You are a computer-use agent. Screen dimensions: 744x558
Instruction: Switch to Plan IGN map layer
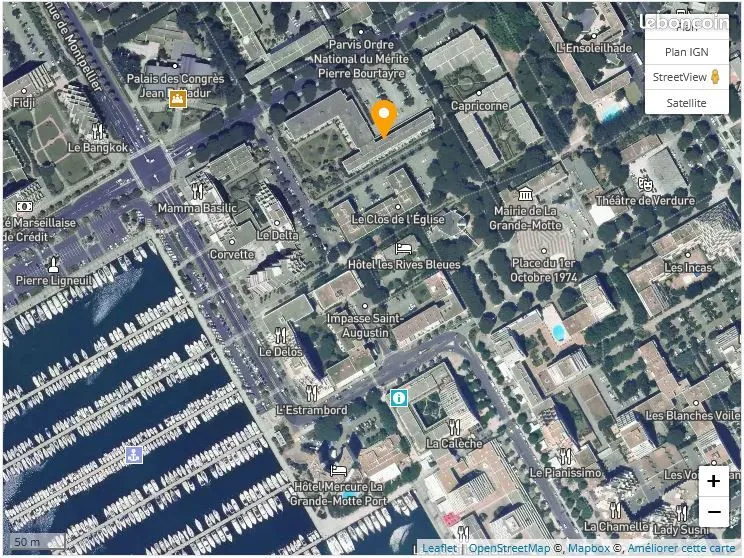click(x=686, y=52)
